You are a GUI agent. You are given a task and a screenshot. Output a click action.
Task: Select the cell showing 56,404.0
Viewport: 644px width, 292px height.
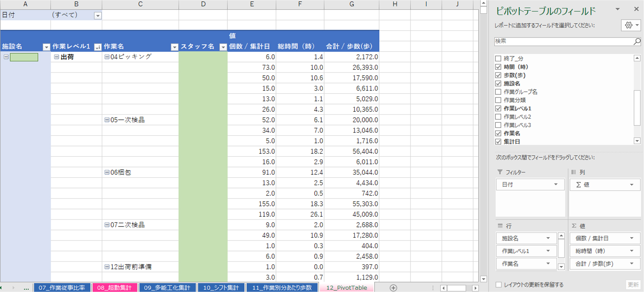(352, 151)
